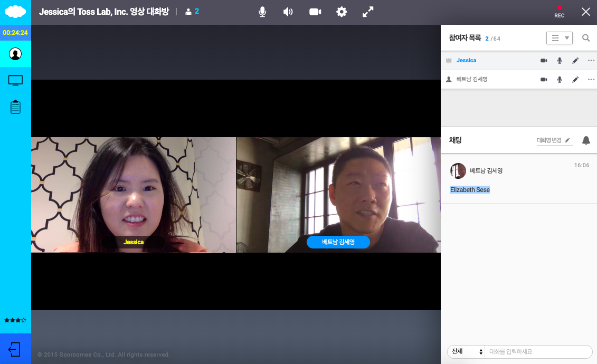This screenshot has width=597, height=364.
Task: Search participants with magnifier icon
Action: (586, 38)
